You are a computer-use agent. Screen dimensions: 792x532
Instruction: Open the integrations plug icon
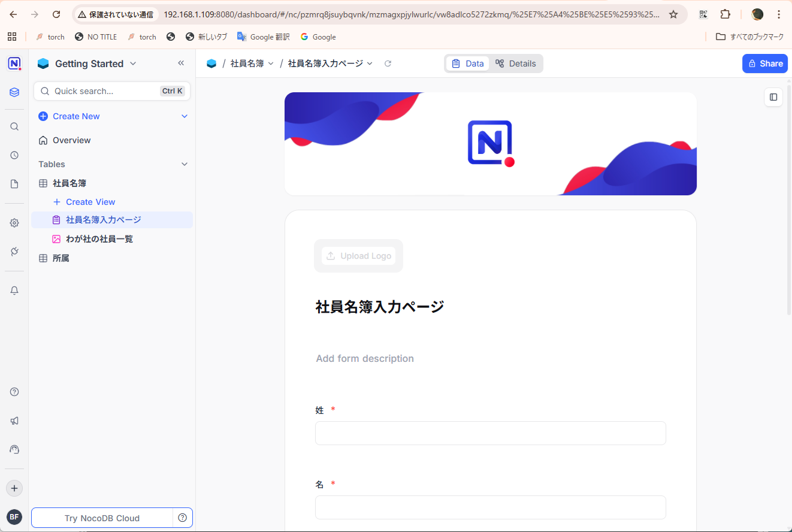click(14, 252)
